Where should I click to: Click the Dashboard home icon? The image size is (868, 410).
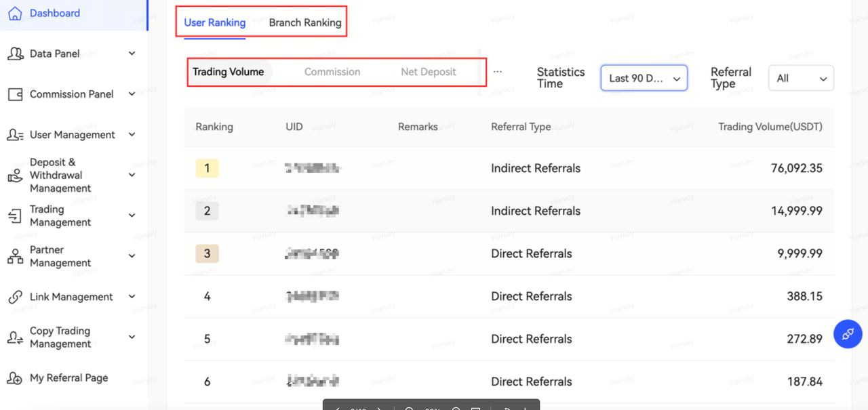pos(15,14)
